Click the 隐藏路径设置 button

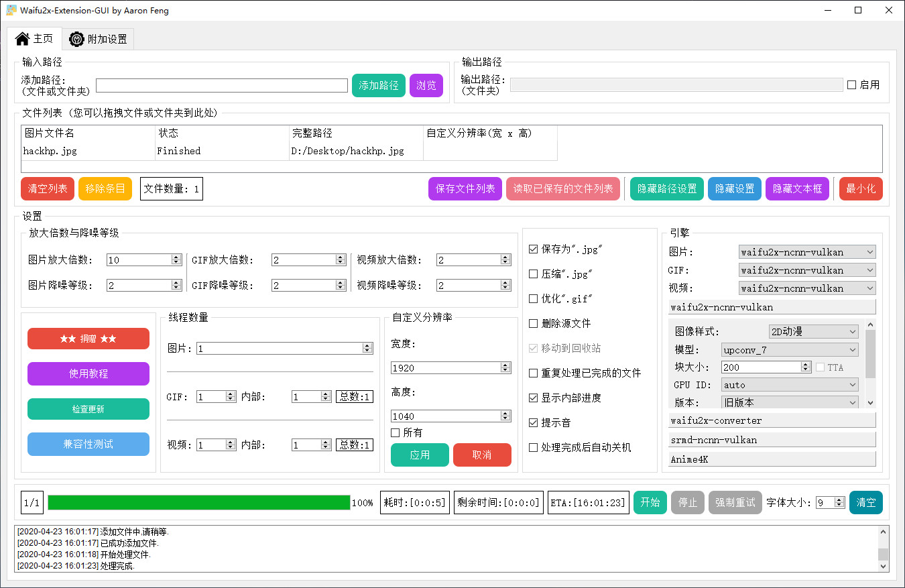pyautogui.click(x=667, y=188)
